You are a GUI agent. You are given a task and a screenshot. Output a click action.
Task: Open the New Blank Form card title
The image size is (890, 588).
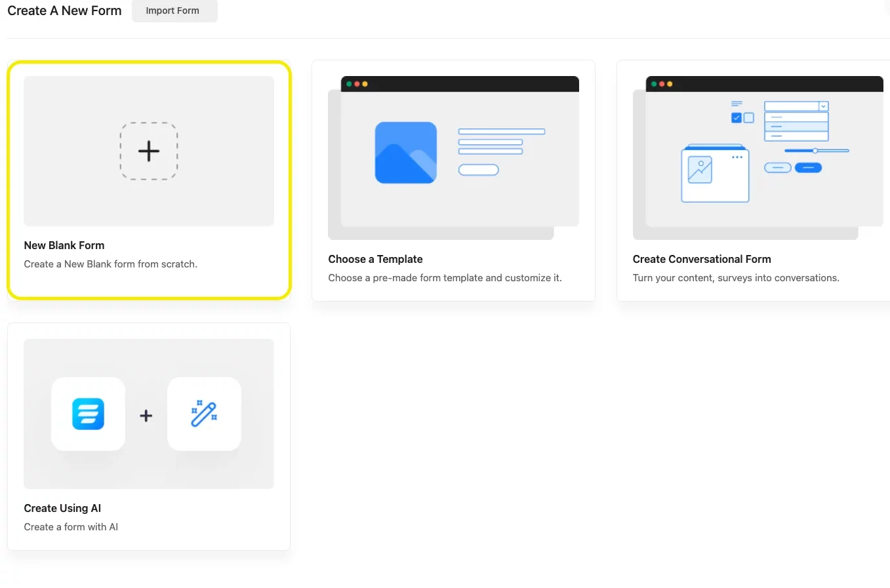pyautogui.click(x=64, y=245)
